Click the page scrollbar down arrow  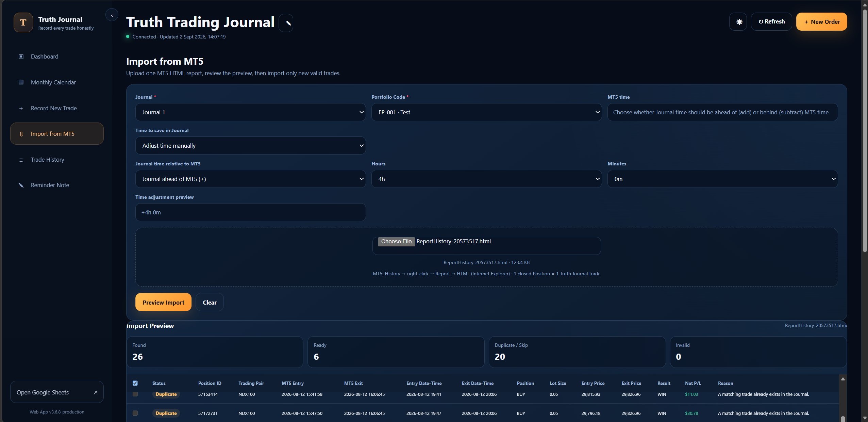pyautogui.click(x=865, y=418)
